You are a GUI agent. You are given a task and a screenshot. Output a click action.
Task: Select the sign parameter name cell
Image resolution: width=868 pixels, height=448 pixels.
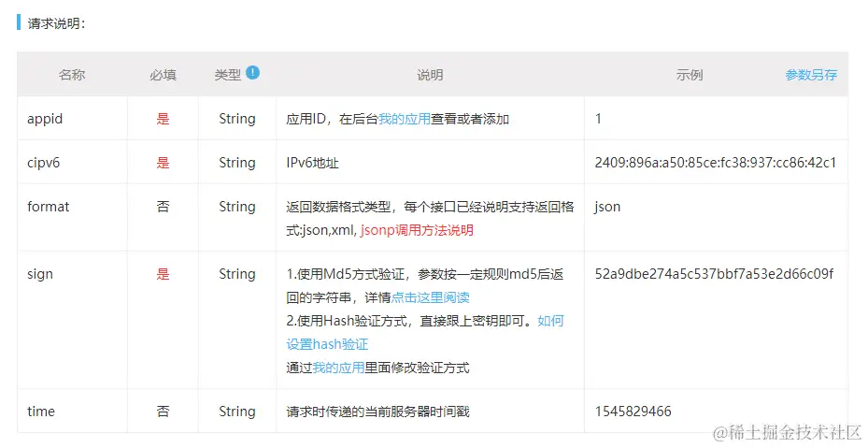pyautogui.click(x=40, y=274)
